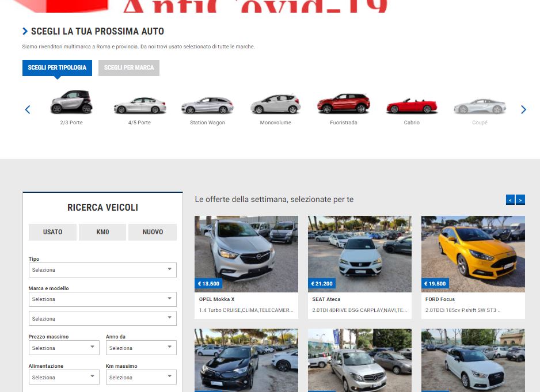Click the Le offerte della settimana heading
Viewport: 540px width, 392px height.
[x=274, y=199]
